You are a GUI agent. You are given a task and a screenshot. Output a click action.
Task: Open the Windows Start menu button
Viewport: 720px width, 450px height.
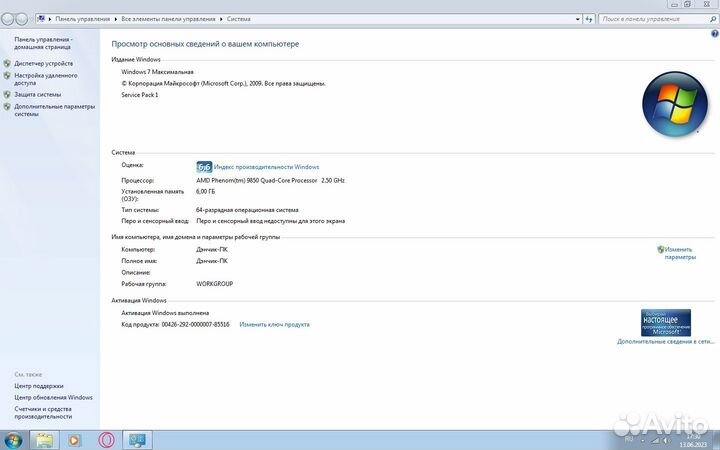(13, 440)
